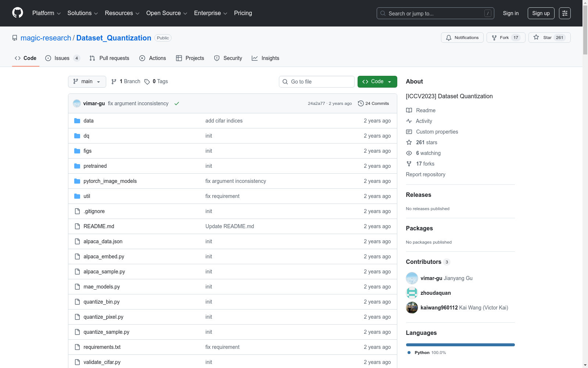
Task: Click the Python language bar
Action: click(460, 345)
